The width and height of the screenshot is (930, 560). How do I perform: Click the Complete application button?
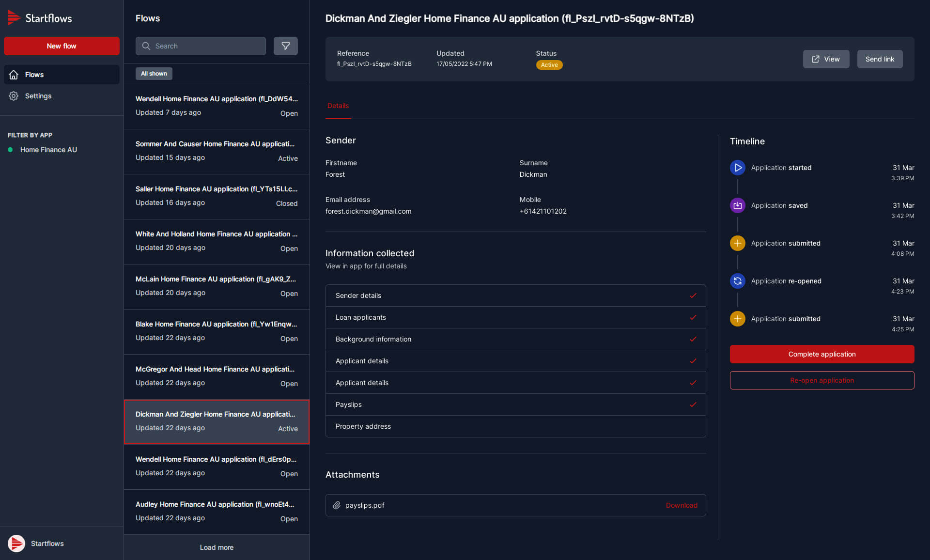point(821,354)
